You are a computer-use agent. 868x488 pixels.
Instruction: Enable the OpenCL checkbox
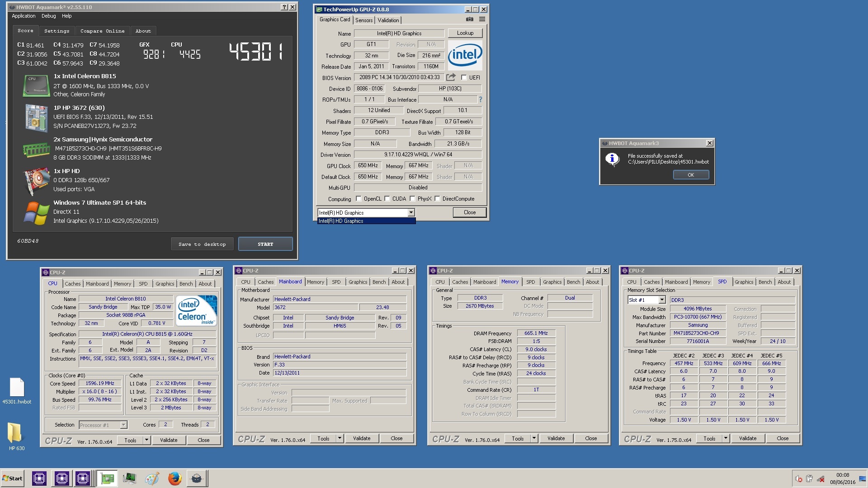(x=359, y=198)
